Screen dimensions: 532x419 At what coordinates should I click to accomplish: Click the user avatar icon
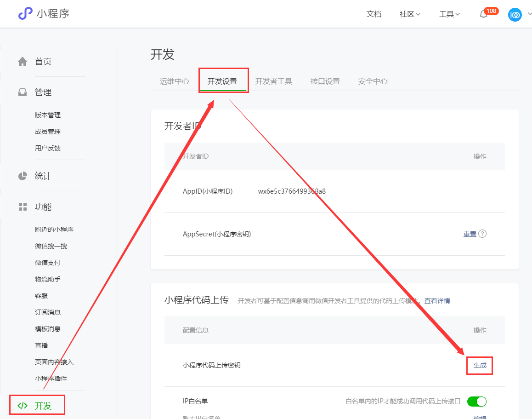point(515,15)
